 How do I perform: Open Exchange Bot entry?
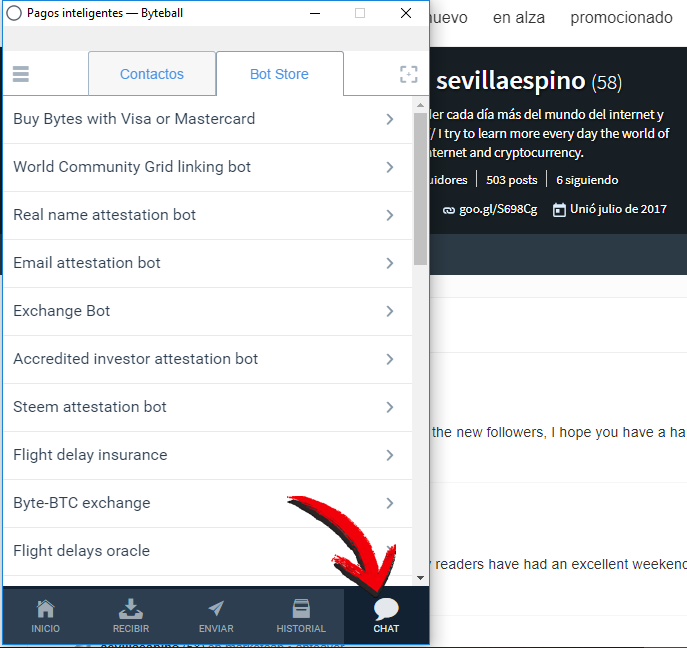(208, 311)
